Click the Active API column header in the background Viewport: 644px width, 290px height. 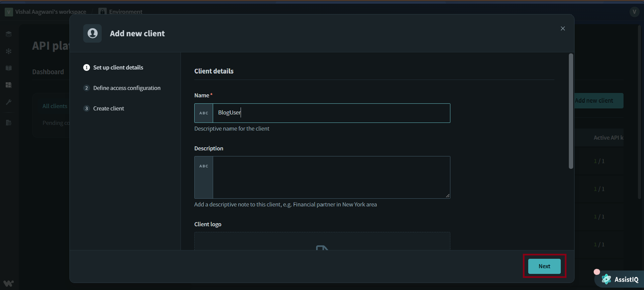pos(608,138)
